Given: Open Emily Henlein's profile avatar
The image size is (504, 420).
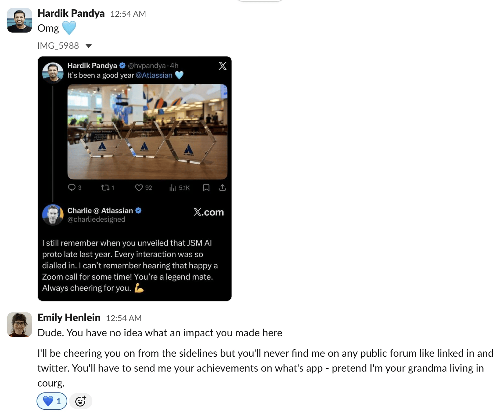Looking at the screenshot, I should (19, 324).
